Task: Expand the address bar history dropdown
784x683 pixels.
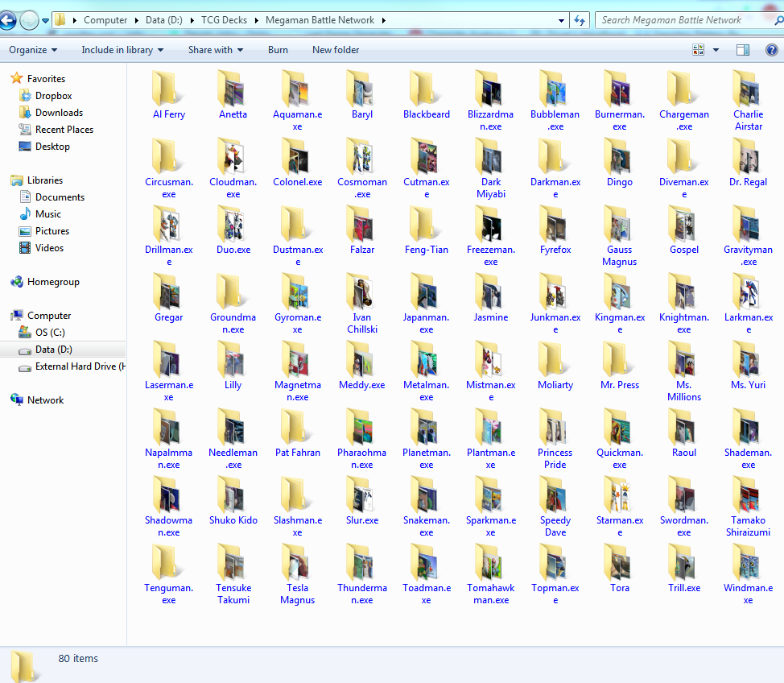Action: click(561, 20)
